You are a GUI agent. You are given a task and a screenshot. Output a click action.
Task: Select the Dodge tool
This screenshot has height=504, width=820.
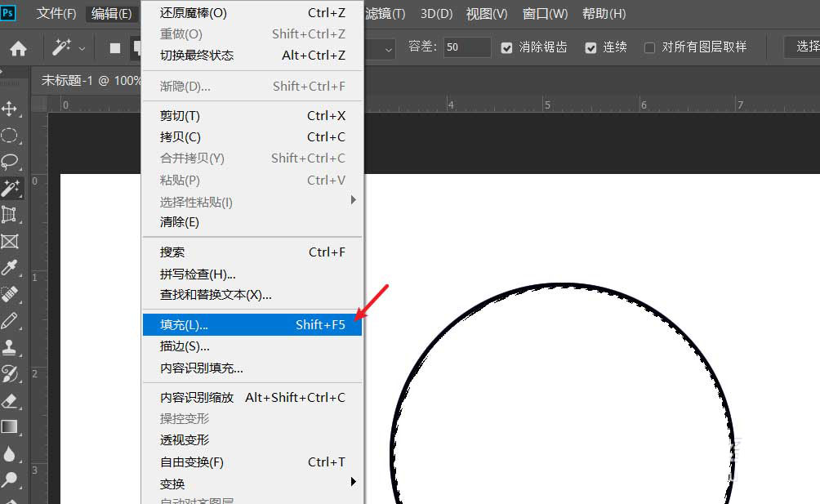tap(10, 479)
